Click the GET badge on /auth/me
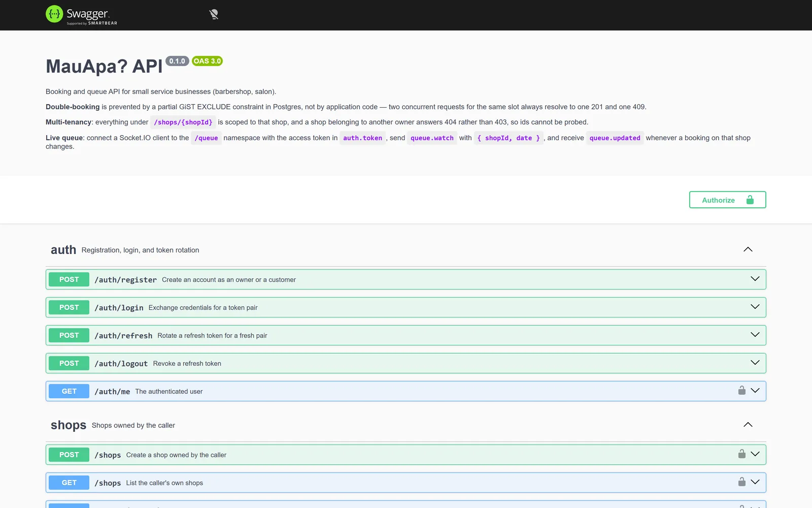 click(x=69, y=391)
